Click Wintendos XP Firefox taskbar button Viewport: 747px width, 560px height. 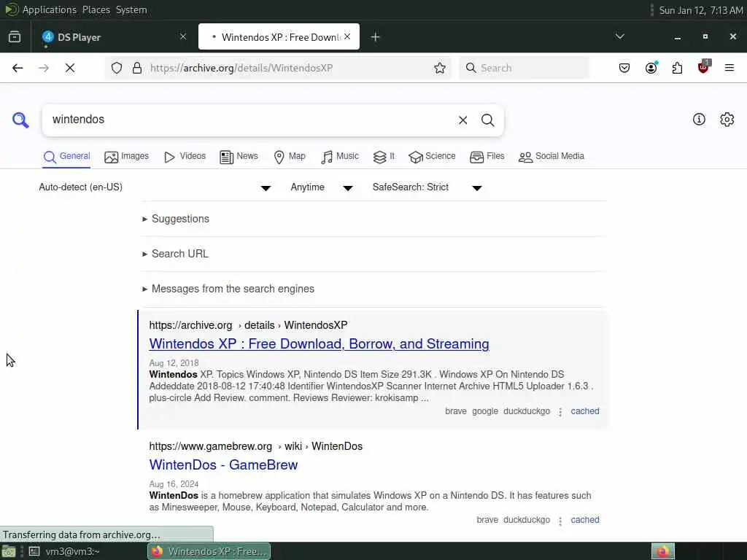[x=209, y=551]
